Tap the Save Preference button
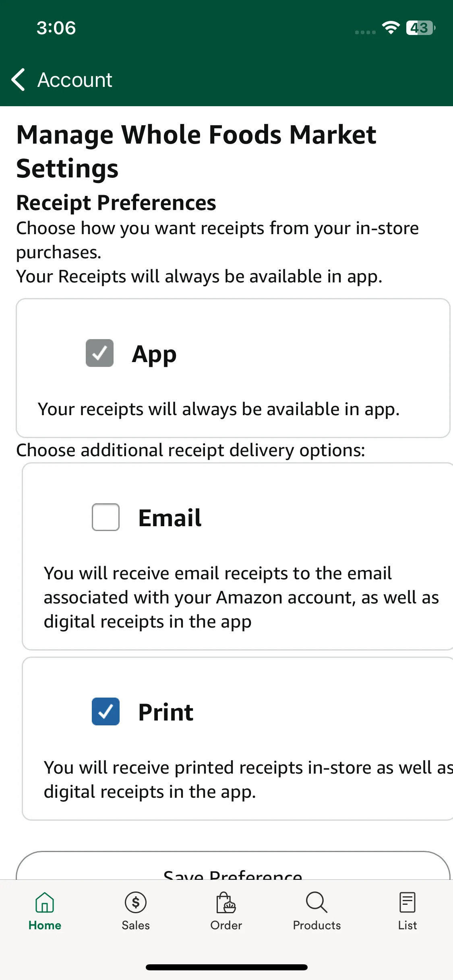Image resolution: width=453 pixels, height=980 pixels. pos(233,866)
